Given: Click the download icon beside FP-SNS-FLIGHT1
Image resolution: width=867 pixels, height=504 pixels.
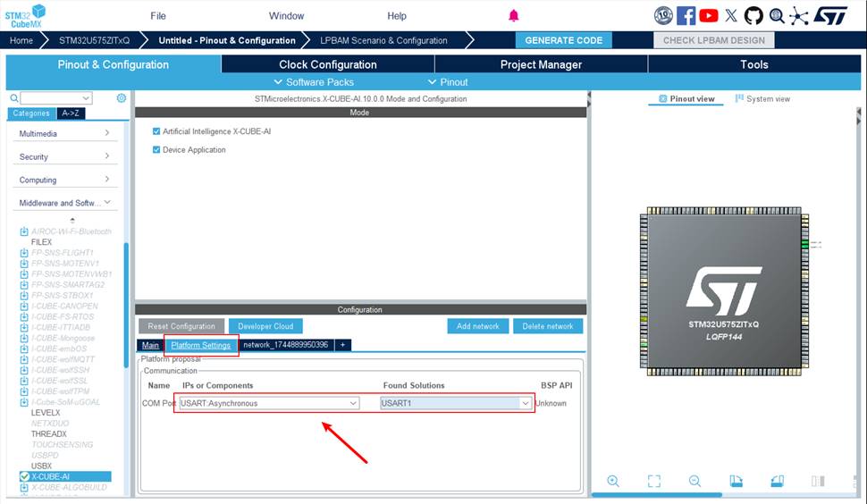Looking at the screenshot, I should tap(24, 253).
